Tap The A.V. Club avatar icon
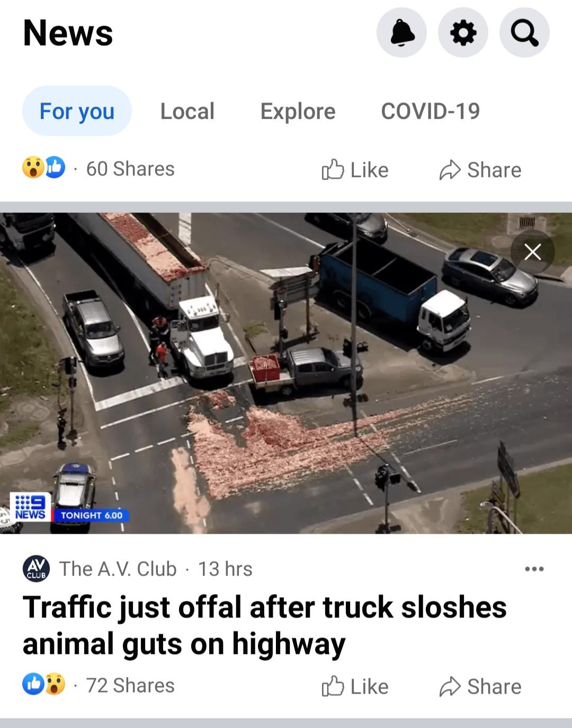Screen dimensions: 572x728 pyautogui.click(x=37, y=569)
